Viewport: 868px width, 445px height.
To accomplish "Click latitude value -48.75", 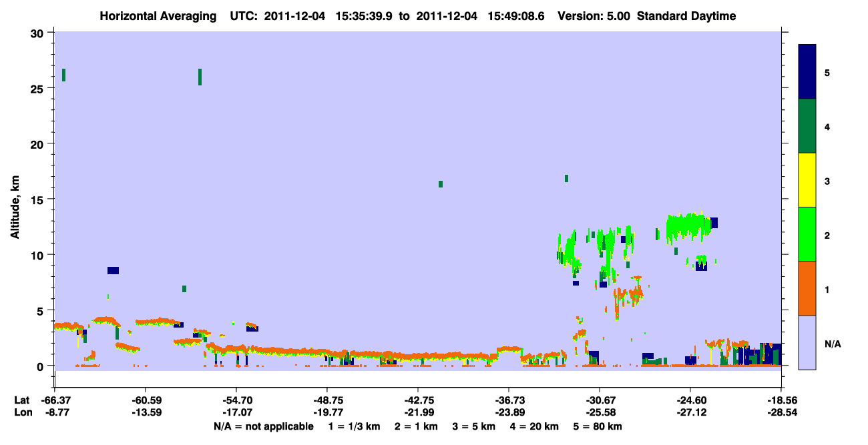I will [327, 400].
